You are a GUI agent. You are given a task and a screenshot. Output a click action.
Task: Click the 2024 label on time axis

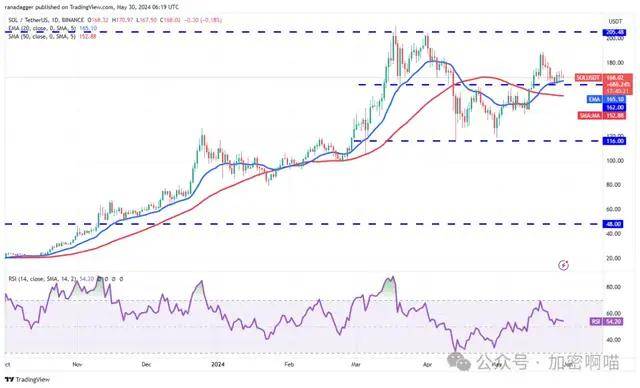218,364
